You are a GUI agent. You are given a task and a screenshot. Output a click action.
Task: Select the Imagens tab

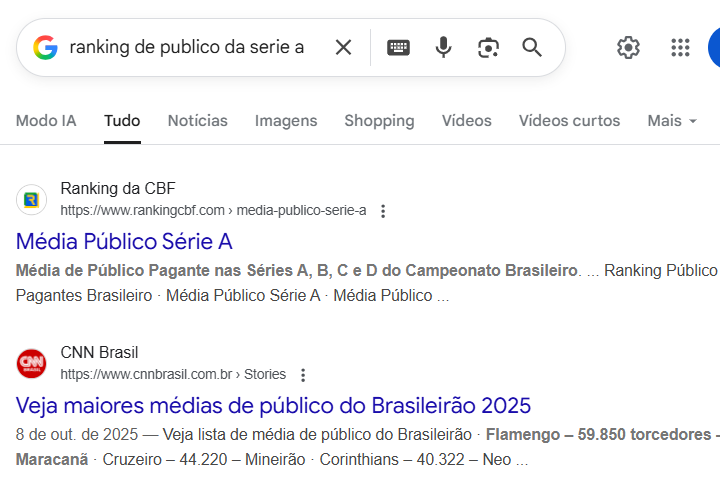pyautogui.click(x=286, y=121)
